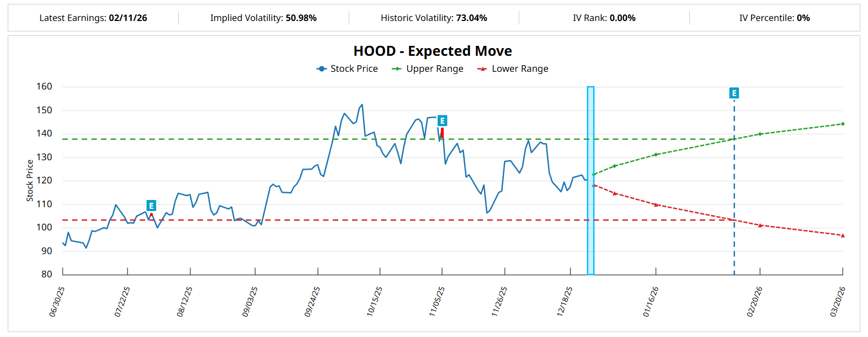868x337 pixels.
Task: Click the Upper Range point at 01/16/26
Action: (656, 155)
